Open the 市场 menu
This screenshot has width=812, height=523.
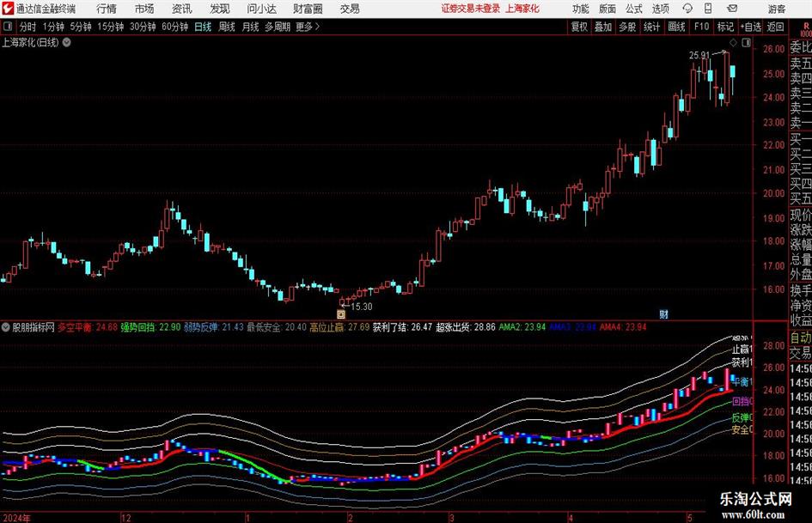(144, 9)
